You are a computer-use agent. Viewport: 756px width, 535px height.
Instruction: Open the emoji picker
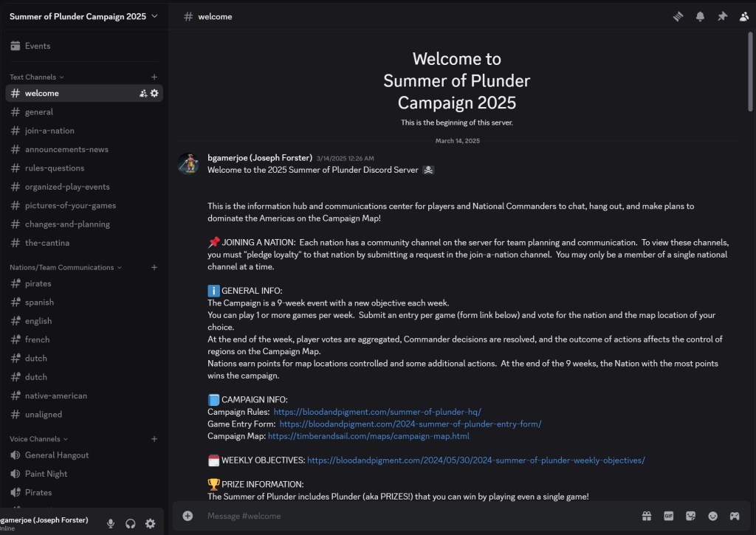[712, 516]
